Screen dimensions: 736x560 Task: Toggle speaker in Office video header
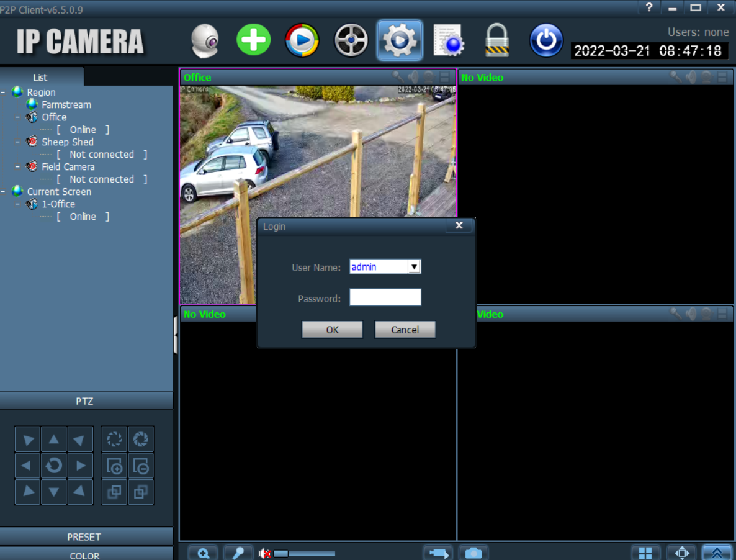(413, 77)
